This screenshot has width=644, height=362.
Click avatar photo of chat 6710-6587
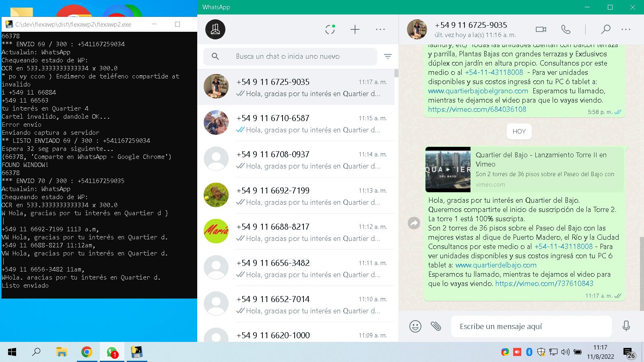(x=216, y=123)
